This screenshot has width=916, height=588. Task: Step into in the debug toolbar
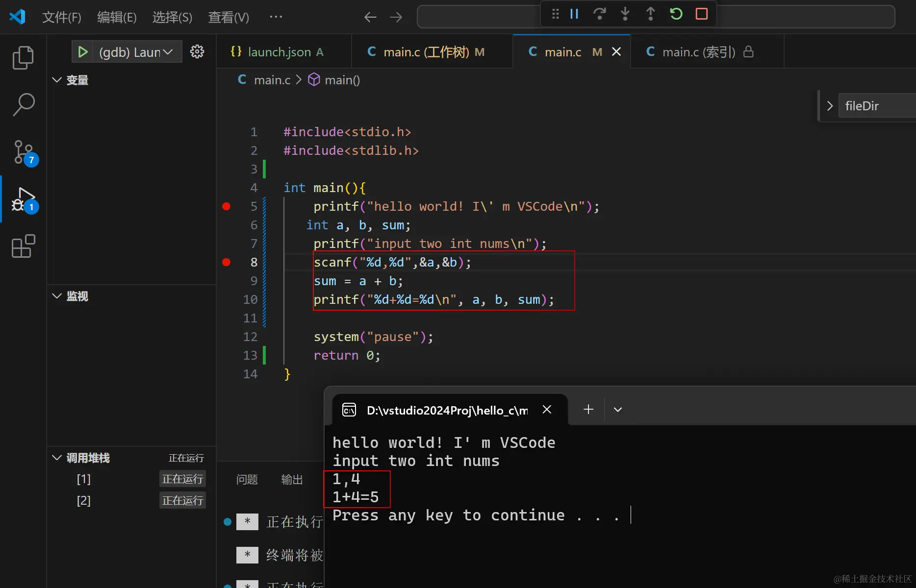(x=625, y=14)
